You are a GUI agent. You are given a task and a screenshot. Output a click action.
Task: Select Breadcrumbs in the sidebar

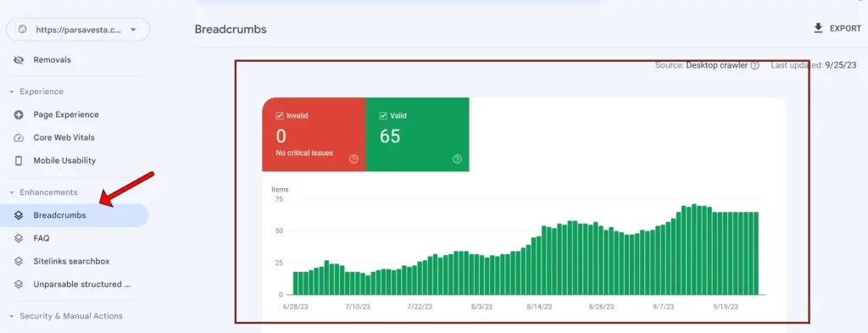(75, 215)
